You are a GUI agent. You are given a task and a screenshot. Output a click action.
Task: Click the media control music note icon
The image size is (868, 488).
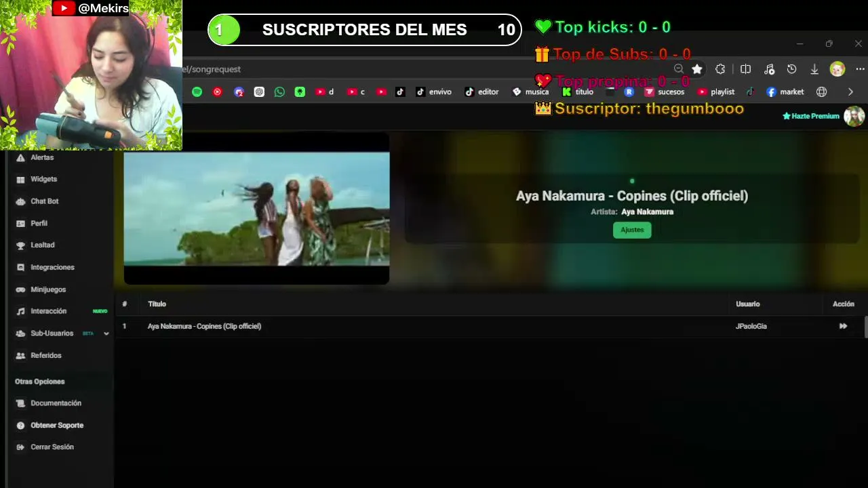769,69
